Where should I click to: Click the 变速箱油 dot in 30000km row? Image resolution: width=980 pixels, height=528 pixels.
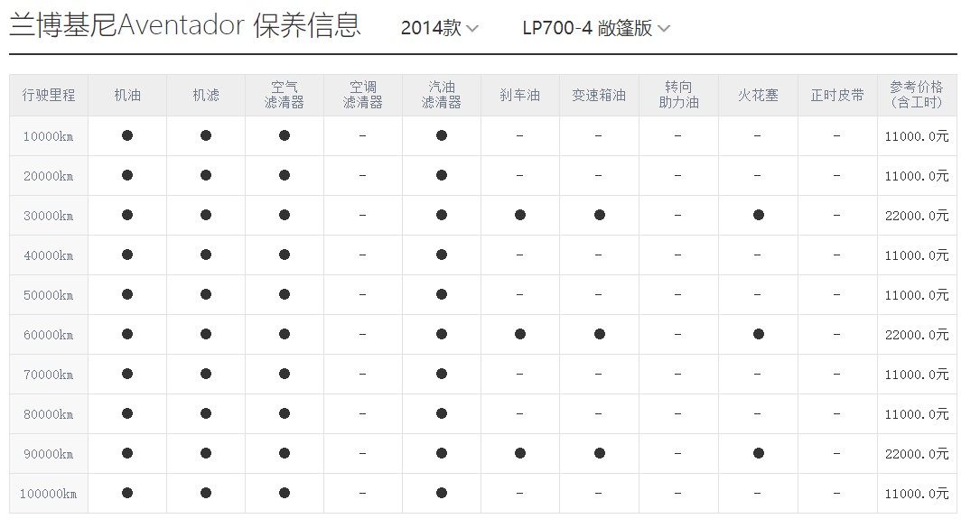(x=600, y=215)
